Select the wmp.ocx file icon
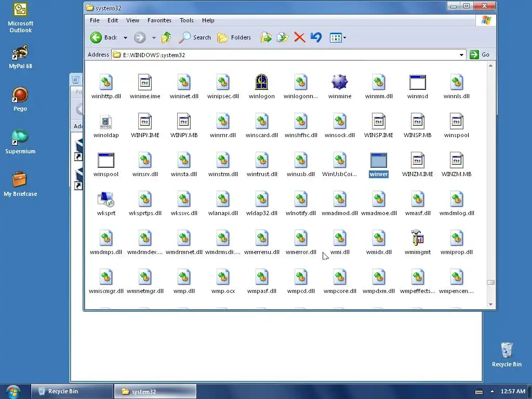The height and width of the screenshot is (399, 532). click(223, 277)
